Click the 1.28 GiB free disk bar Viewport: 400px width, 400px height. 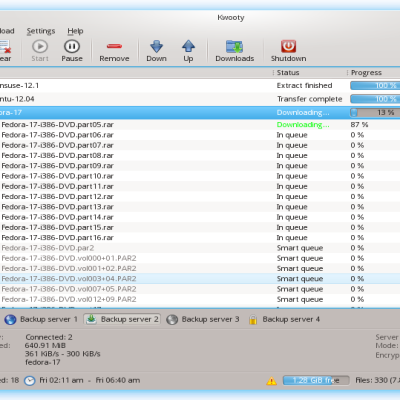(316, 380)
